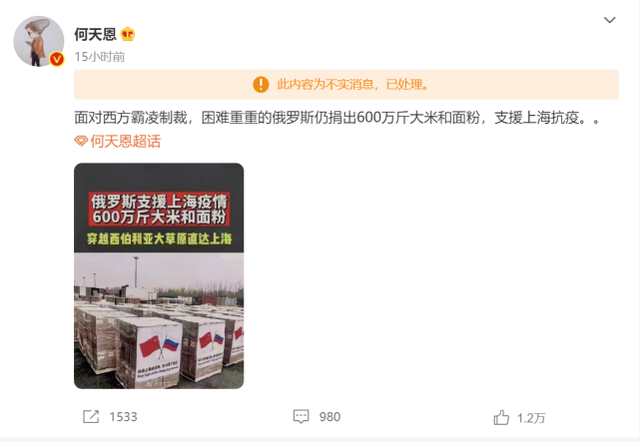Viewport: 640px width, 442px height.
Task: Click the post text about 俄罗斯 donation
Action: [337, 118]
